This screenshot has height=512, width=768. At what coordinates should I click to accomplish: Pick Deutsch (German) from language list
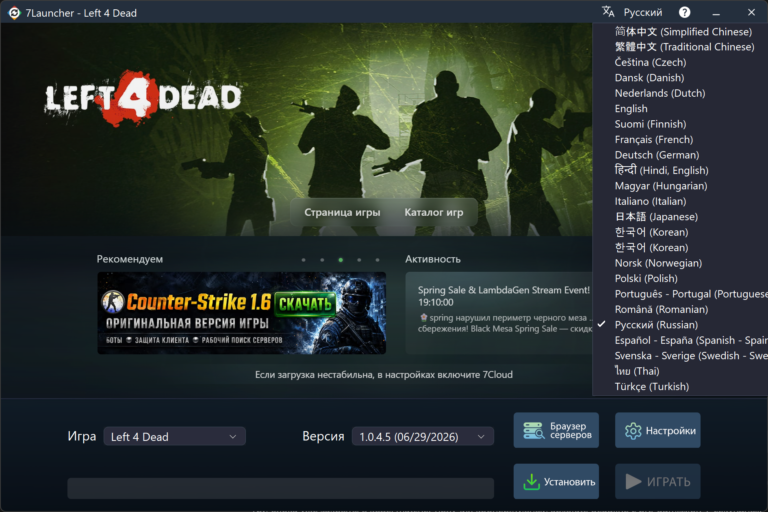click(x=656, y=155)
